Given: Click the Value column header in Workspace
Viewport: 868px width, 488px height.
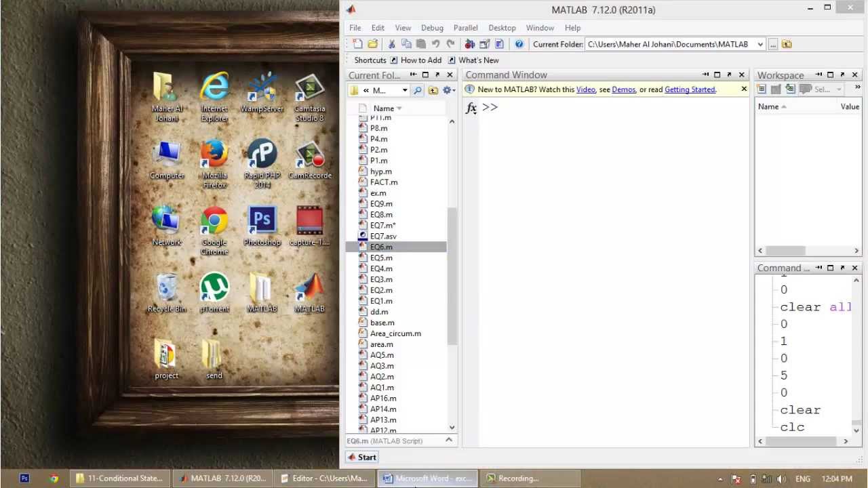Looking at the screenshot, I should pos(850,106).
